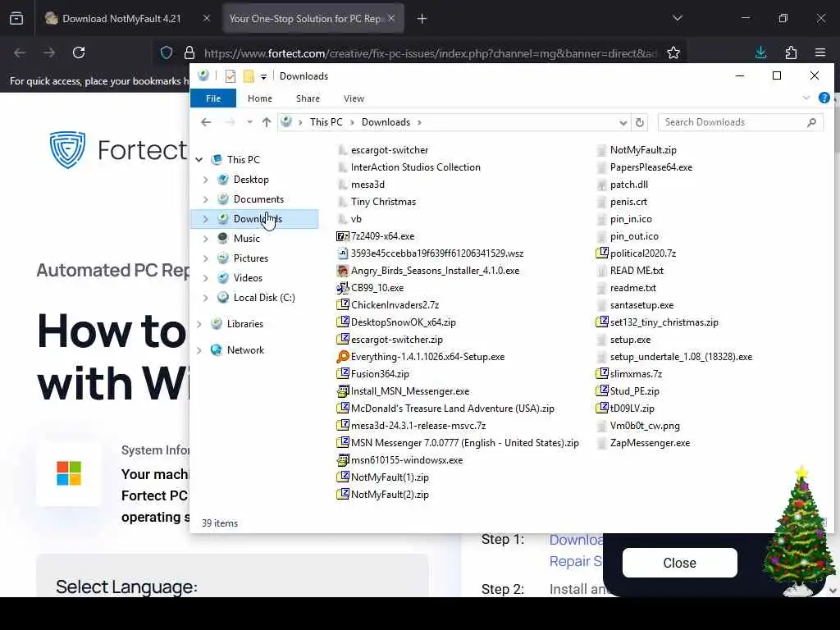Expand the Network tree node
The image size is (840, 630).
click(199, 350)
